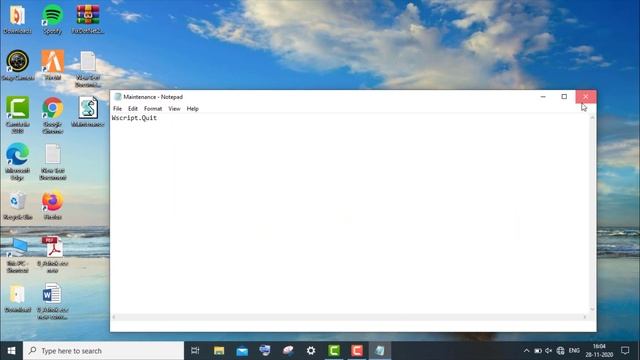640x360 pixels.
Task: Click the ENG language indicator
Action: 574,351
